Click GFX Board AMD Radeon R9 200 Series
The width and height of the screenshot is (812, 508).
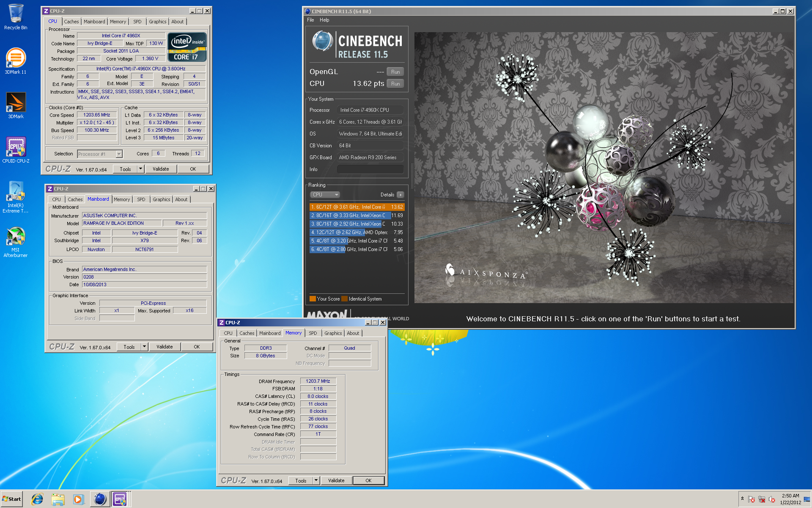(370, 157)
